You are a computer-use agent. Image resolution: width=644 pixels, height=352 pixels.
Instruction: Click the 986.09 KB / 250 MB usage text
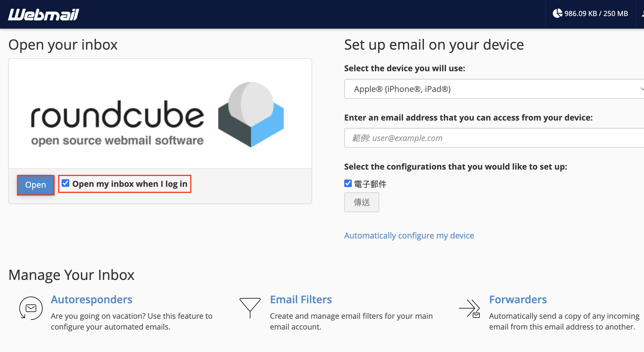pyautogui.click(x=596, y=14)
